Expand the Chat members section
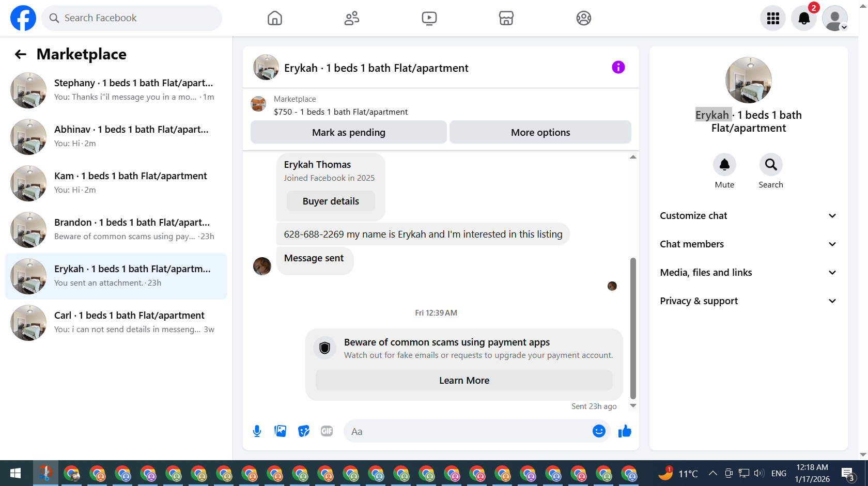Screen dimensions: 868x486 [748, 244]
